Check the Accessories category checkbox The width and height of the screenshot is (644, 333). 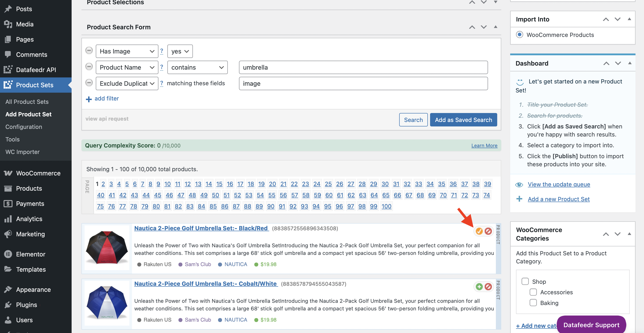(533, 292)
